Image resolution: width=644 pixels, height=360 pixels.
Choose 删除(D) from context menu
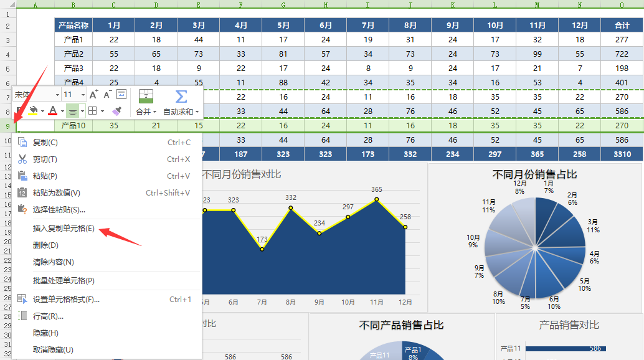tap(107, 245)
